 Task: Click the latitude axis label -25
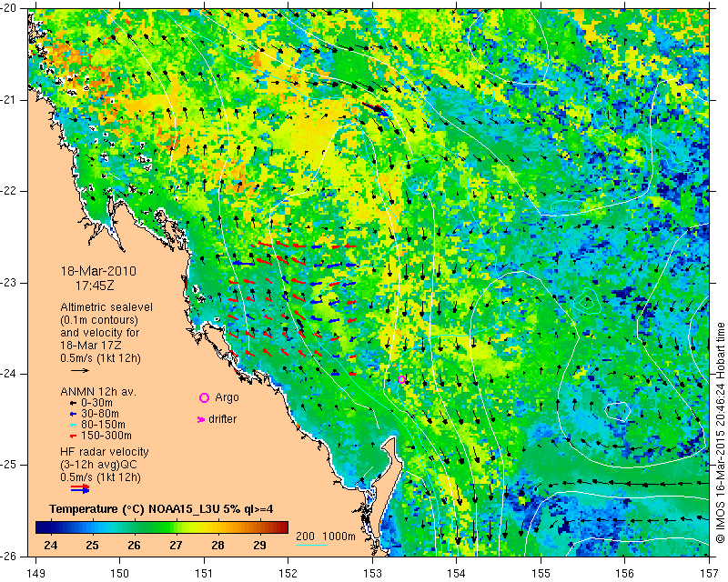[8, 465]
